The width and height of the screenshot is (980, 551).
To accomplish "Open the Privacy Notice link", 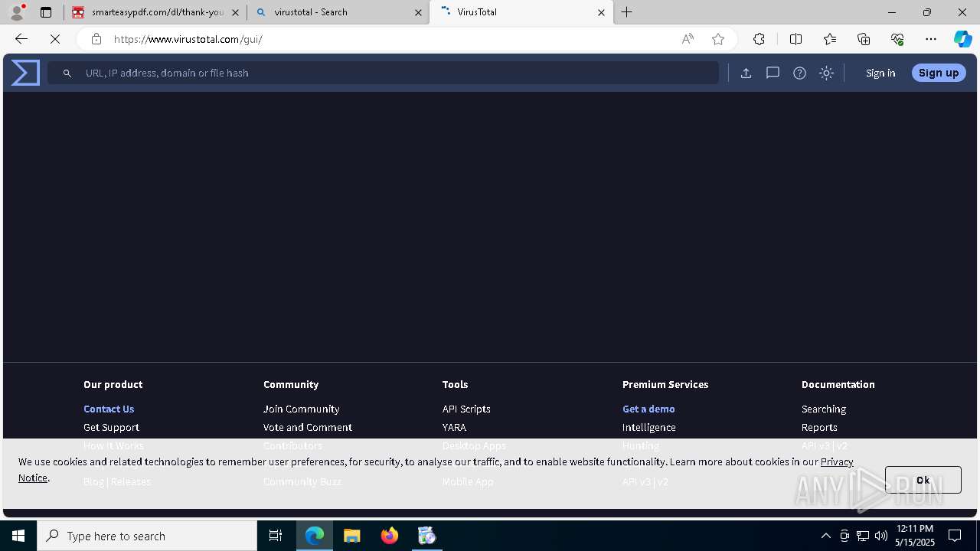I will click(x=837, y=461).
